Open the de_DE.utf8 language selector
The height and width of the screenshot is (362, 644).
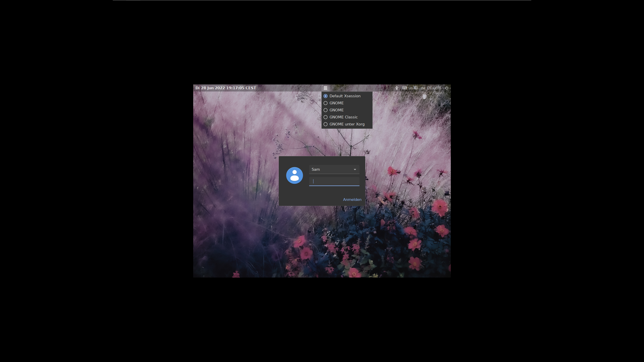pos(431,88)
